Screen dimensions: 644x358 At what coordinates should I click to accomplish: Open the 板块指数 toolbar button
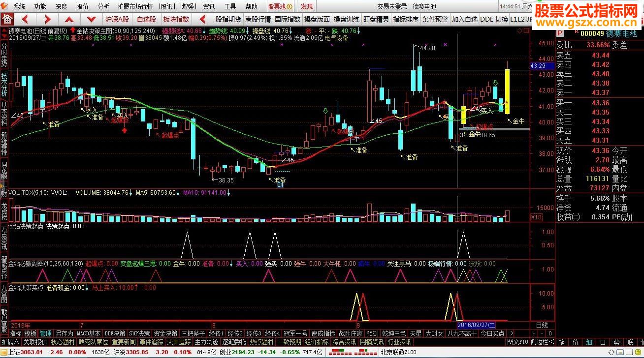176,19
